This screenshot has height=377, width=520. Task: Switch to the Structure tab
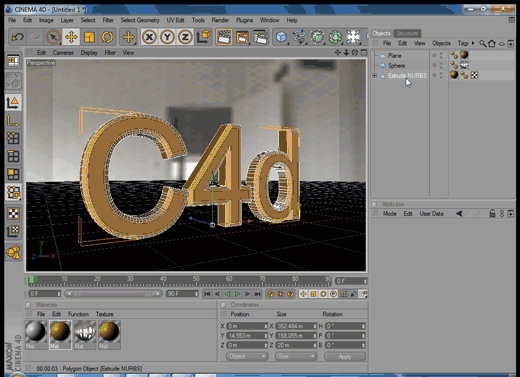coord(407,33)
